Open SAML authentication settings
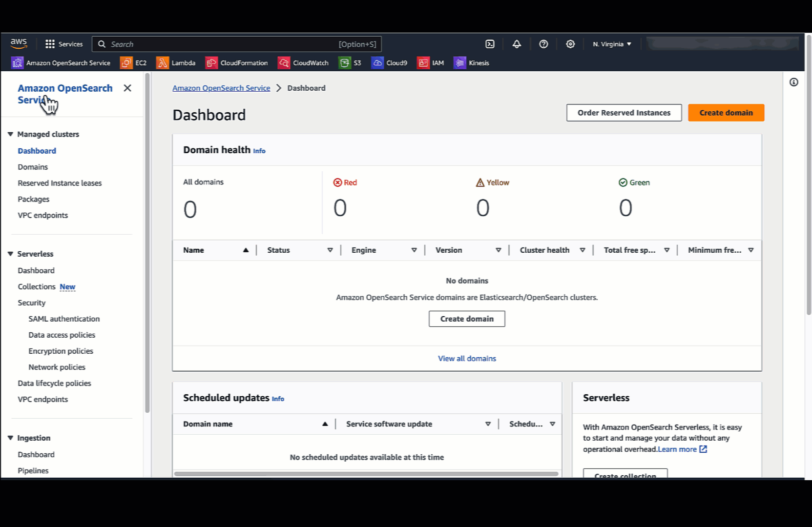 pyautogui.click(x=64, y=319)
